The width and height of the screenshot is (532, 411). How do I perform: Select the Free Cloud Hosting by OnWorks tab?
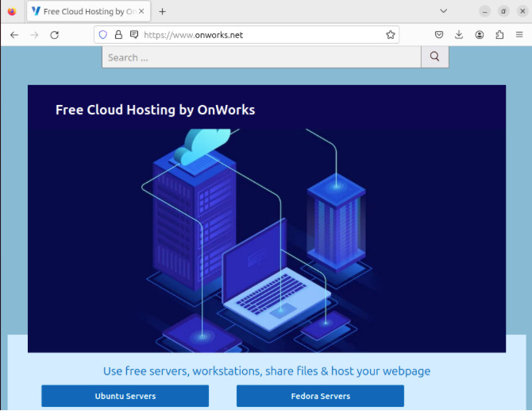(89, 12)
